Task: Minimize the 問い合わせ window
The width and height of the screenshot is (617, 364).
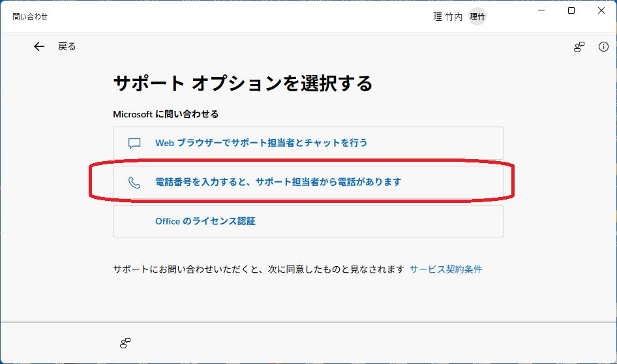Action: (x=541, y=11)
